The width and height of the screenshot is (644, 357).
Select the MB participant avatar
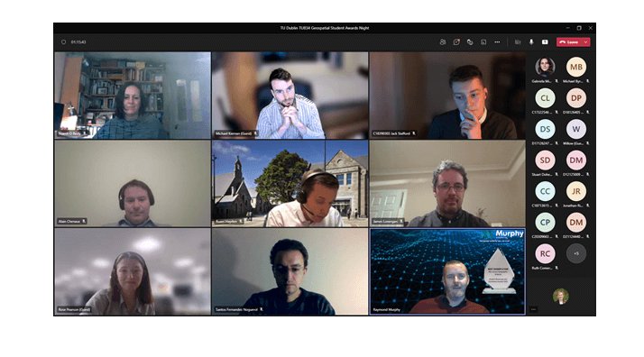575,67
